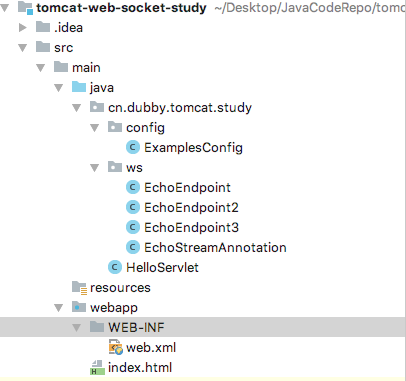
Task: Collapse the config package arrow
Action: click(95, 128)
